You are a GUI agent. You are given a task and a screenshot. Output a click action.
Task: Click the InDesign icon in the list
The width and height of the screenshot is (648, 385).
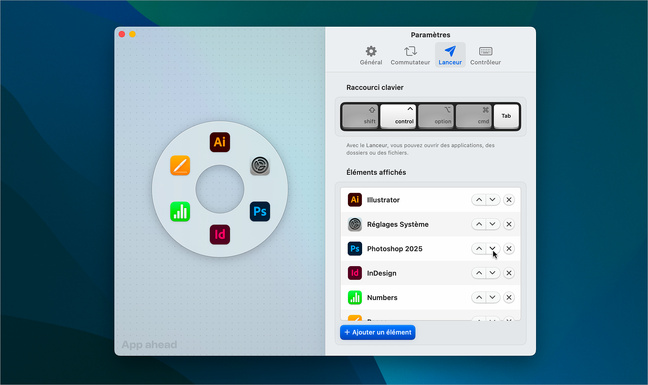(x=355, y=273)
